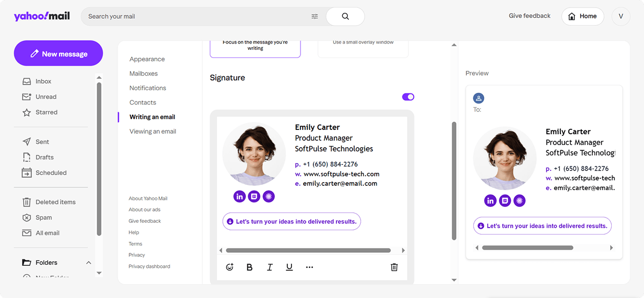This screenshot has height=298, width=644.
Task: Select 'Focus on the message you're writing' option
Action: click(x=255, y=48)
